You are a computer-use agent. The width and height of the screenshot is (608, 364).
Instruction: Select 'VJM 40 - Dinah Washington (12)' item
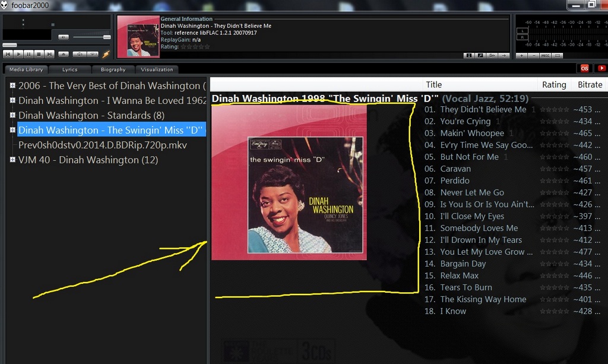pos(88,160)
